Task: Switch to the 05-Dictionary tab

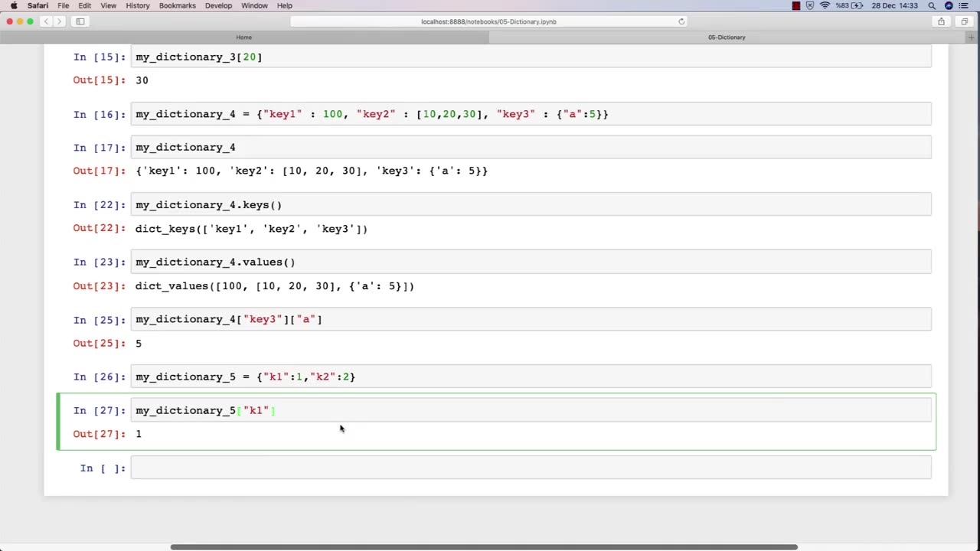Action: (727, 37)
